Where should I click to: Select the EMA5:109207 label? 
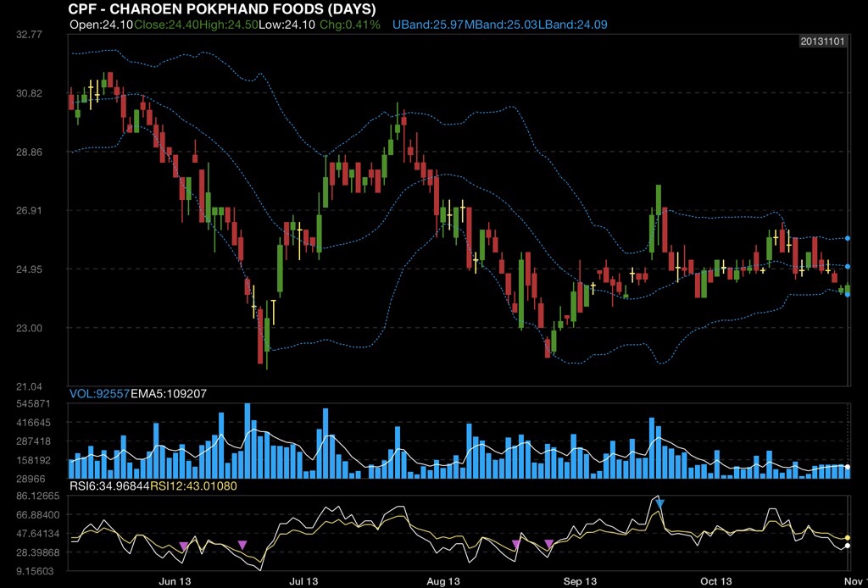(169, 394)
